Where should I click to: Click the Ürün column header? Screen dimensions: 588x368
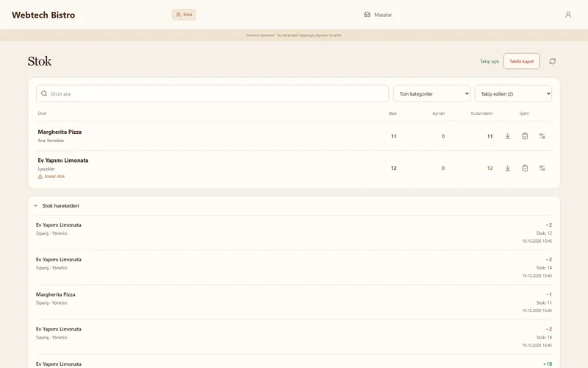click(42, 113)
